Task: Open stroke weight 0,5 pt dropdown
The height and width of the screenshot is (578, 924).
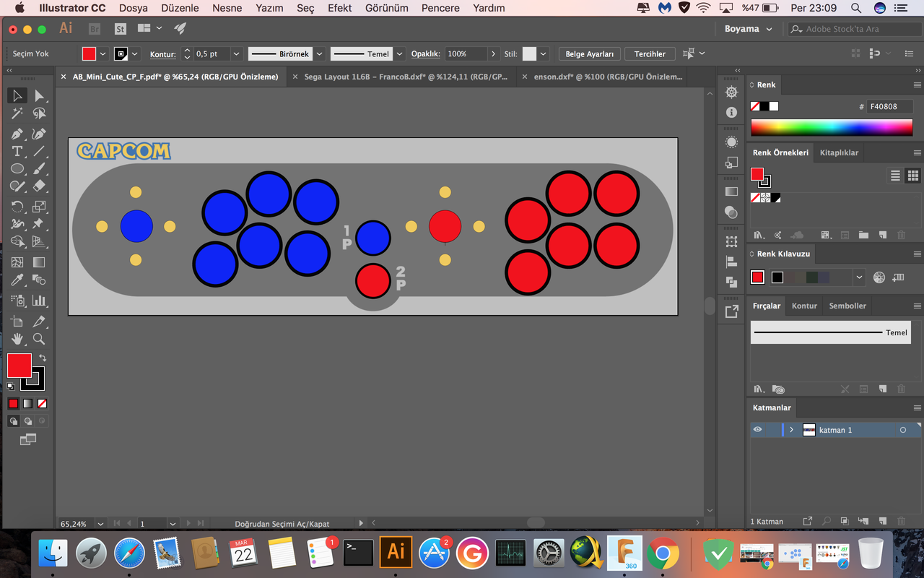Action: [x=236, y=53]
